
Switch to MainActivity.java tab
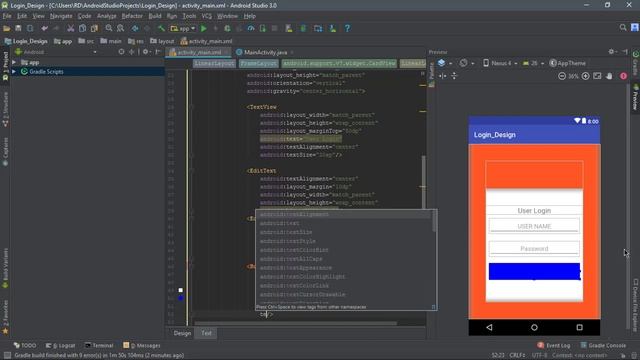coord(265,52)
